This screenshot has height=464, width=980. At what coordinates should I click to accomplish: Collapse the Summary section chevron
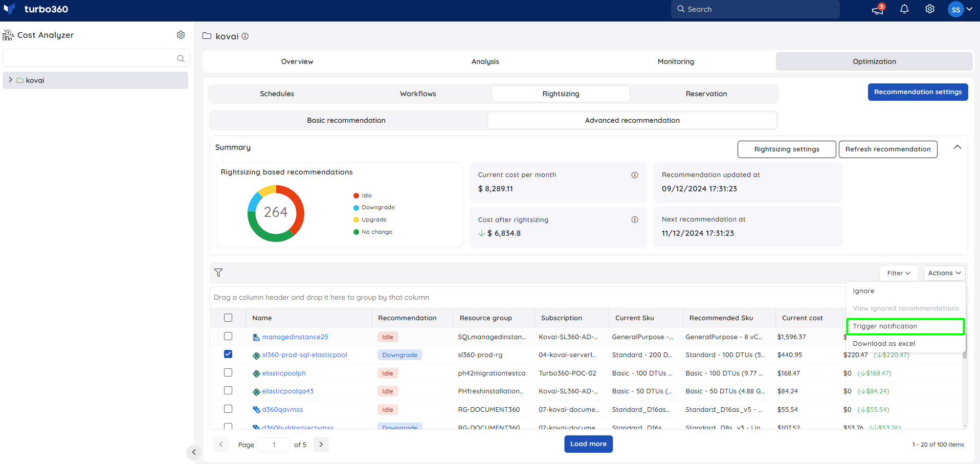pyautogui.click(x=957, y=147)
